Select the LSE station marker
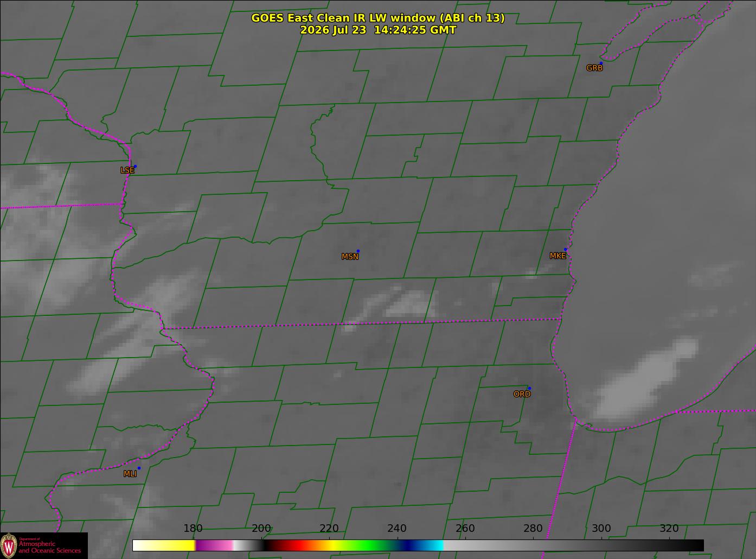 tap(135, 167)
